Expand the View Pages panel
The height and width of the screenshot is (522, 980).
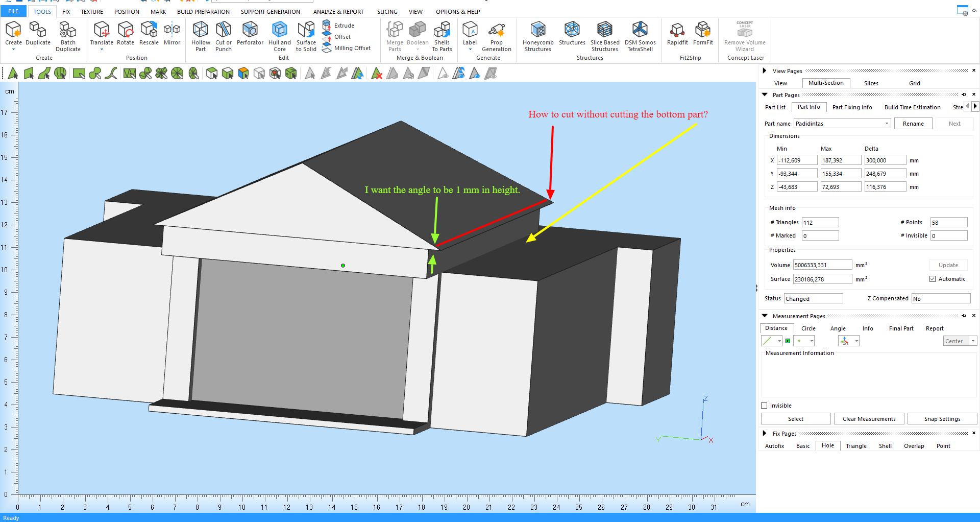[x=765, y=70]
